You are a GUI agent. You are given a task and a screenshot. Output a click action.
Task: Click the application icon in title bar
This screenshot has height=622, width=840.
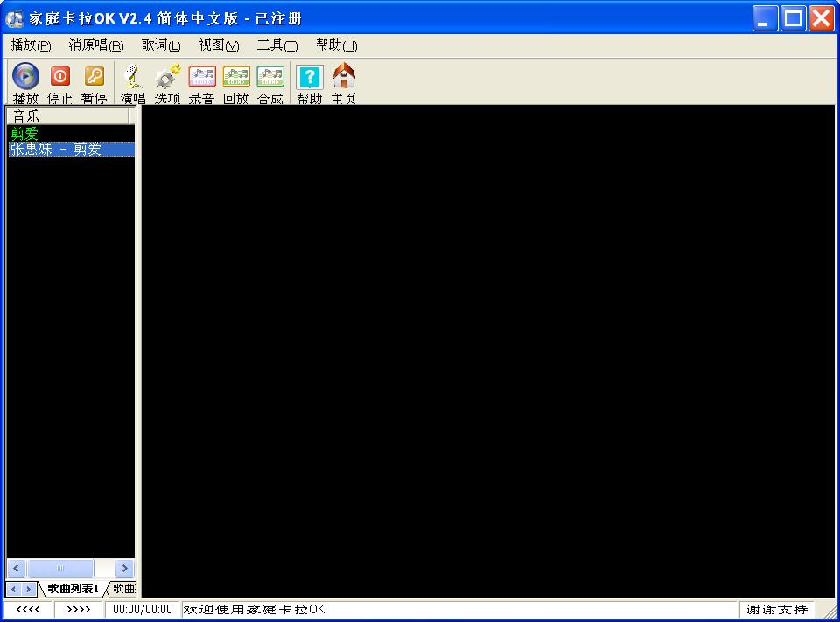(15, 18)
